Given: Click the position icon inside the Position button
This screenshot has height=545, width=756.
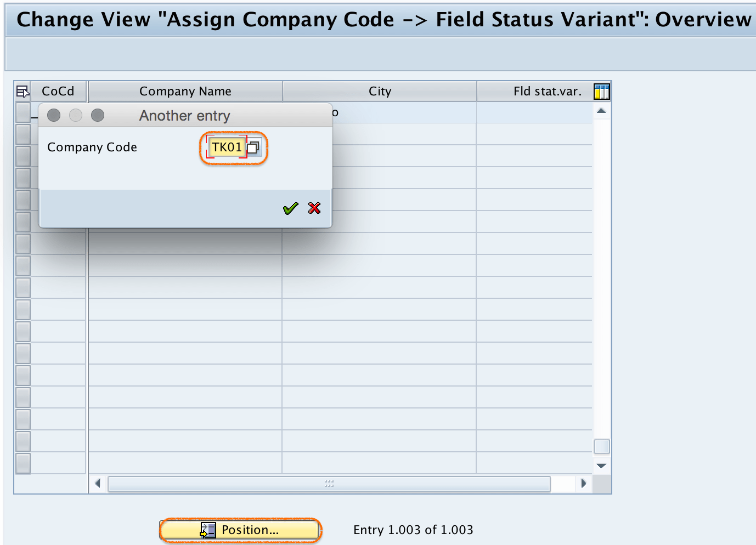Looking at the screenshot, I should (x=207, y=530).
